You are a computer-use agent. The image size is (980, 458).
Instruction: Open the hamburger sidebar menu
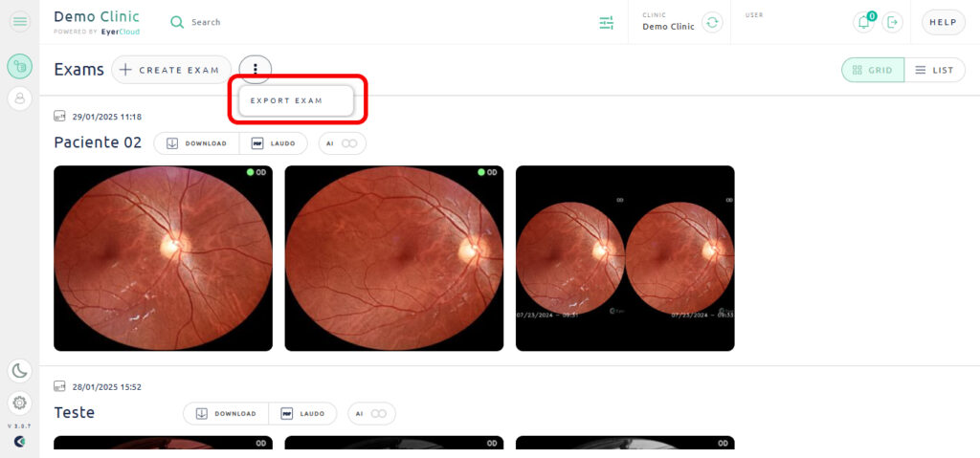tap(20, 22)
